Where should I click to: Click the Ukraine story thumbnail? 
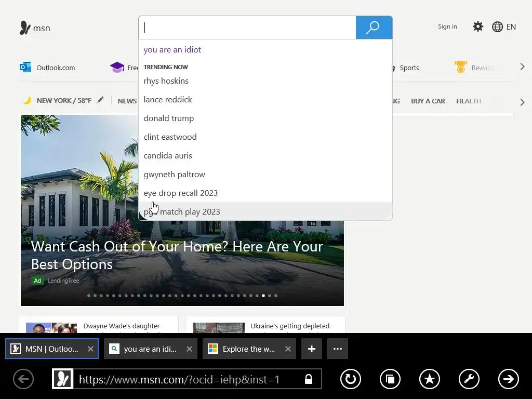pos(219,327)
